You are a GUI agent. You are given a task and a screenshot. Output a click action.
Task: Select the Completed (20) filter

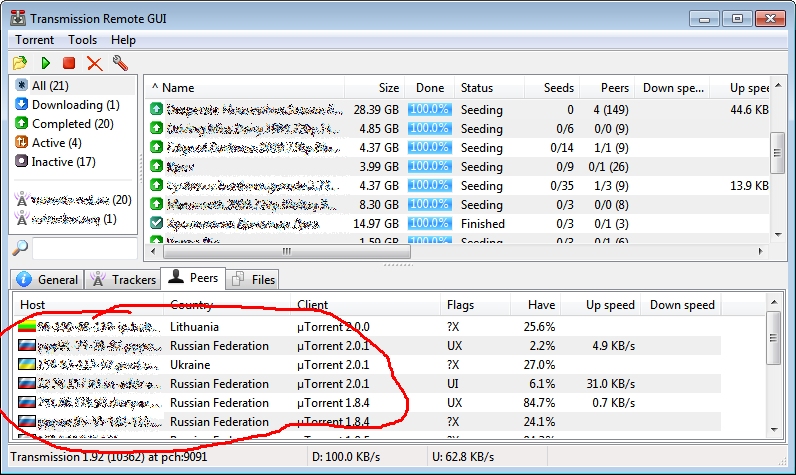[74, 123]
